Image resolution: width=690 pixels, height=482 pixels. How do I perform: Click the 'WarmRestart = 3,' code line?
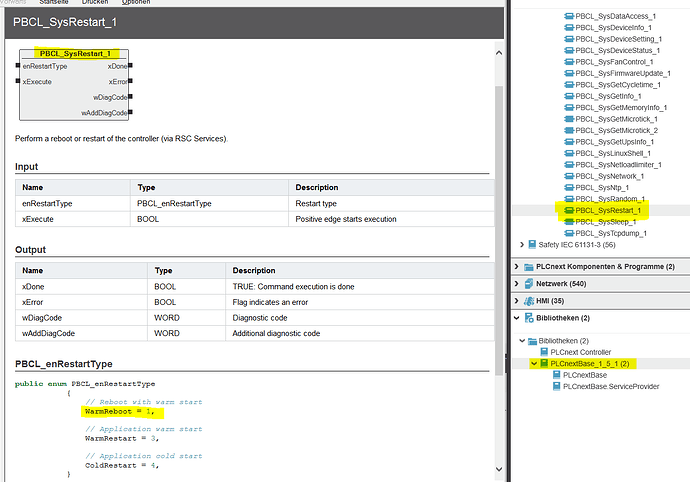122,439
